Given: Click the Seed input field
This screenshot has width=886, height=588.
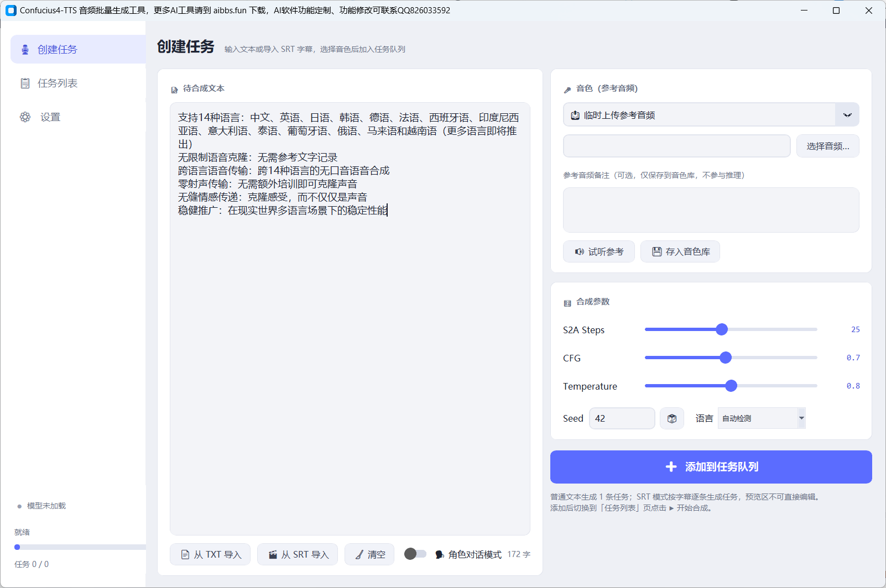Looking at the screenshot, I should pyautogui.click(x=622, y=418).
